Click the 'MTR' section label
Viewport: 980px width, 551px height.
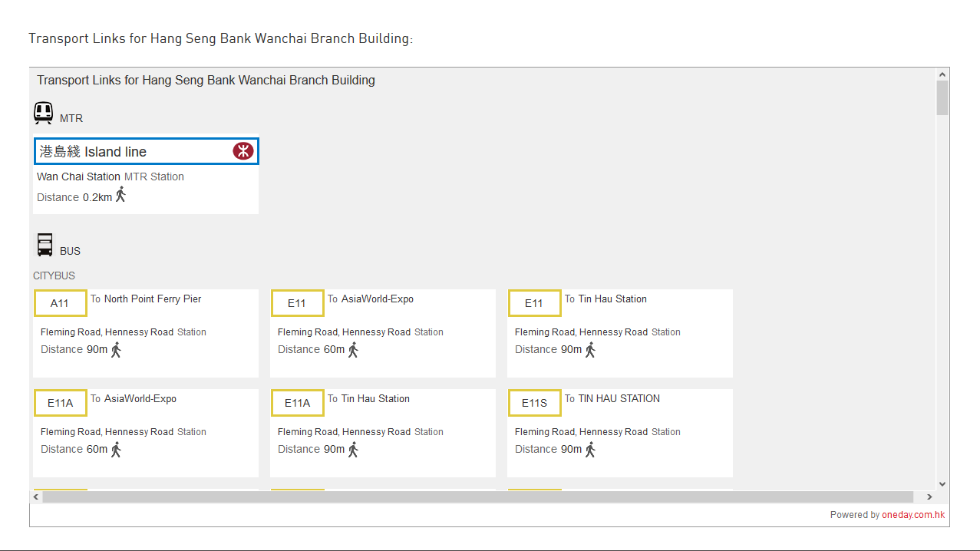[x=71, y=118]
